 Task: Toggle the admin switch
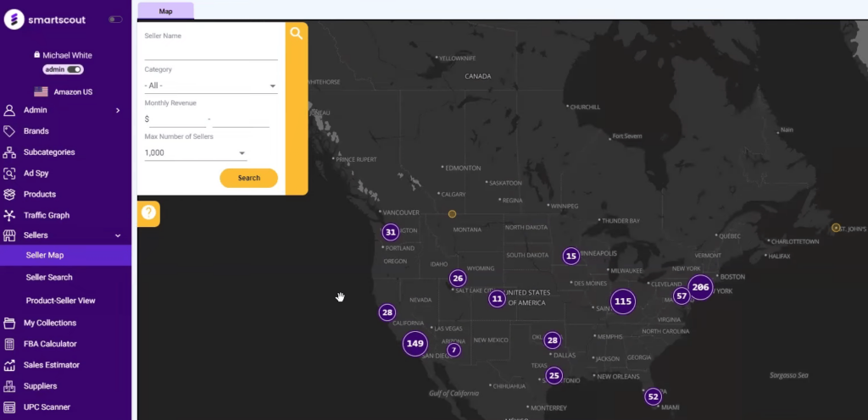pos(75,69)
